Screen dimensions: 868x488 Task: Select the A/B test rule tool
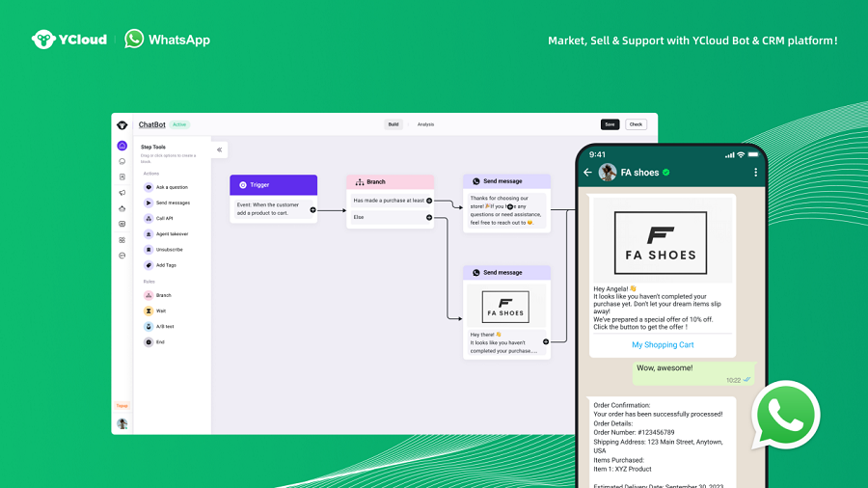point(159,326)
